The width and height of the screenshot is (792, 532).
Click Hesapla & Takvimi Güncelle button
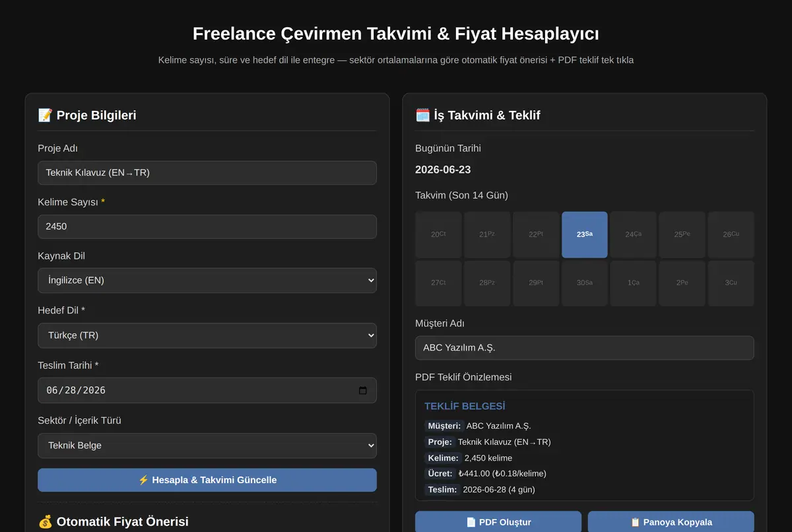[x=207, y=480]
